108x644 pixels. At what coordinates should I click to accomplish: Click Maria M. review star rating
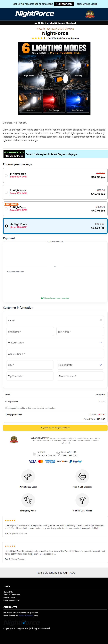point(10,521)
